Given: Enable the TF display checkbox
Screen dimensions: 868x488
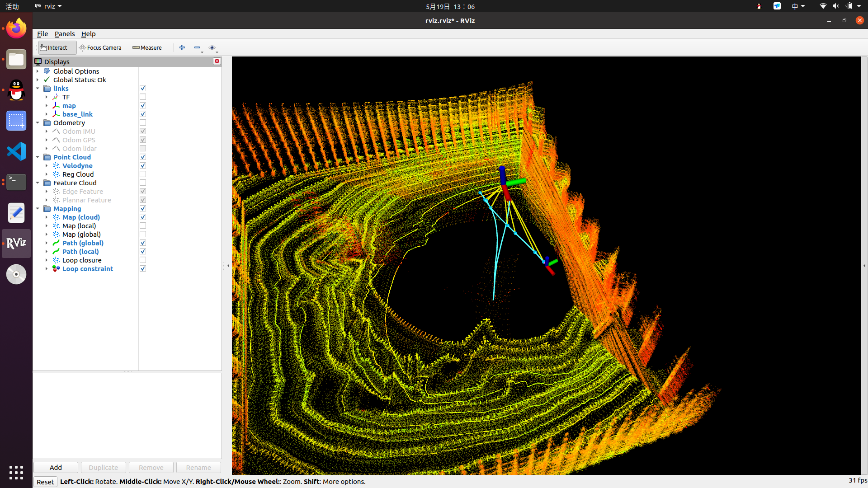Looking at the screenshot, I should click(x=143, y=97).
